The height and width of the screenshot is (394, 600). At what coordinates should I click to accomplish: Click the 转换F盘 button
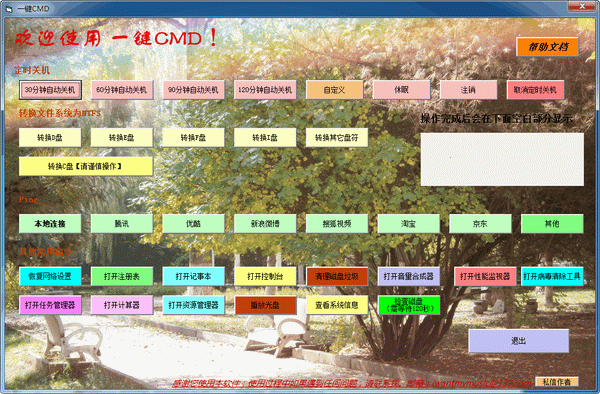[193, 138]
